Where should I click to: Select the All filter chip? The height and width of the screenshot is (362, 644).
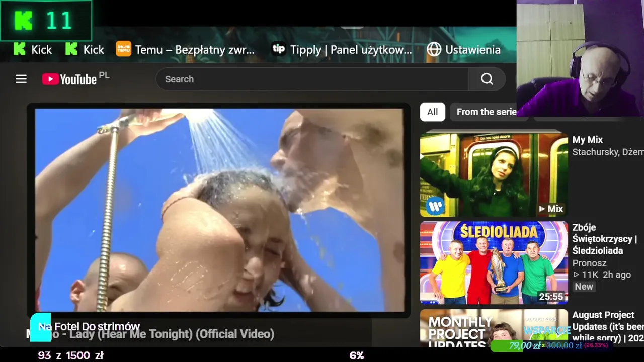(433, 112)
